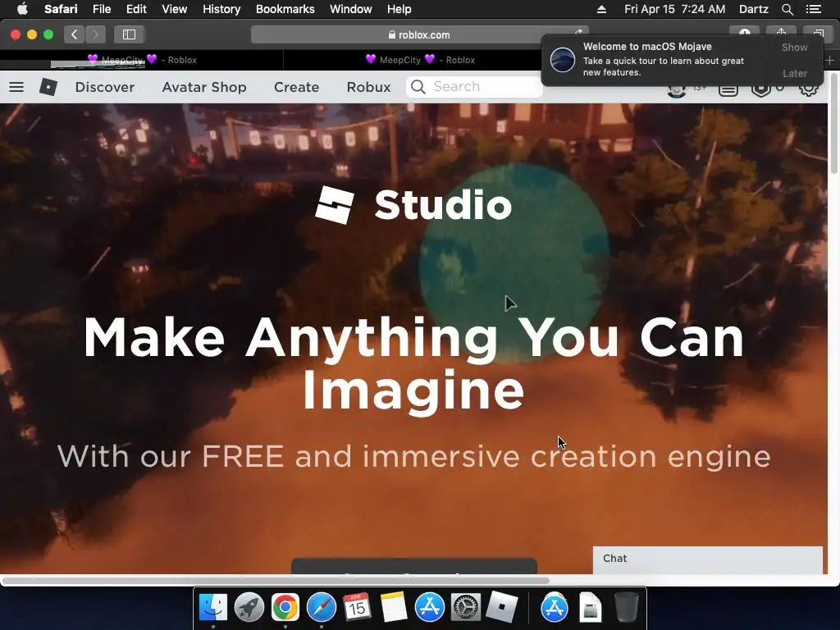840x630 pixels.
Task: Click the Roblox Studio logo
Action: tap(413, 204)
